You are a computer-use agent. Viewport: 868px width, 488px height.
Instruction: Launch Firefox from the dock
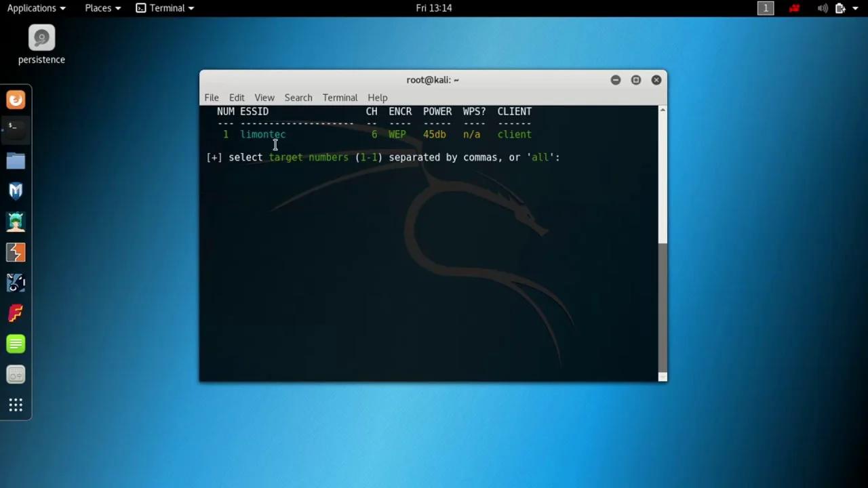16,100
